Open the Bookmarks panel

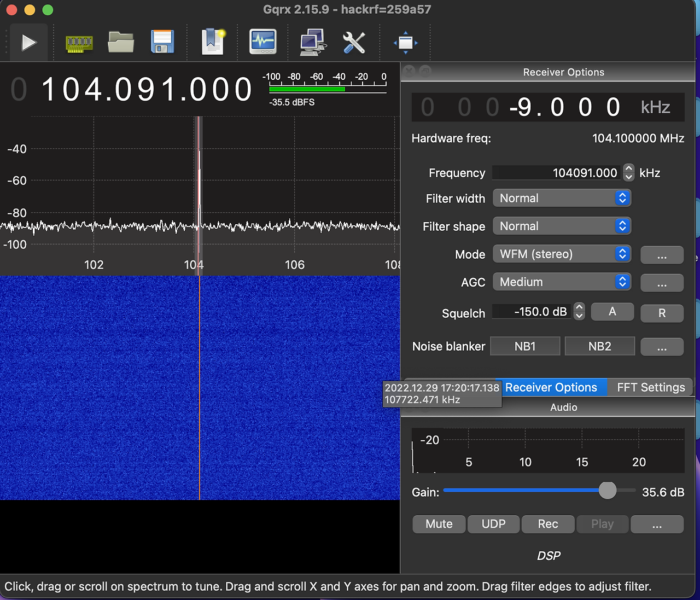tap(212, 42)
